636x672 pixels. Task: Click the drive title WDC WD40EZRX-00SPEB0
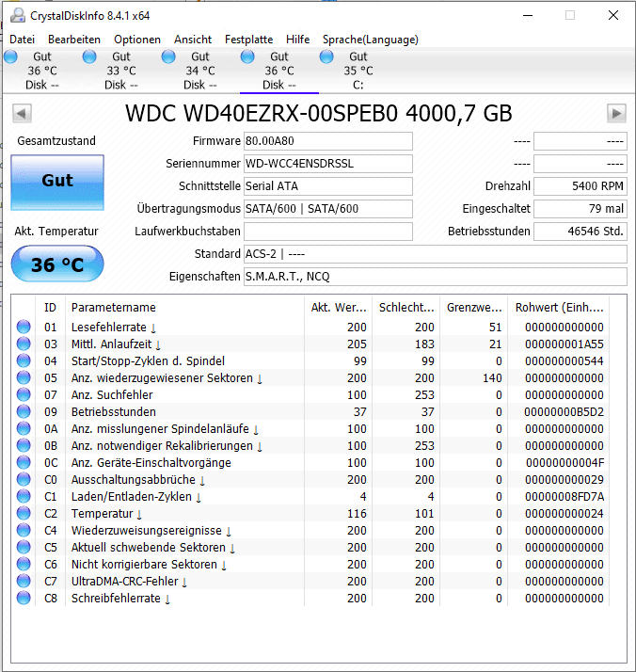pyautogui.click(x=319, y=114)
